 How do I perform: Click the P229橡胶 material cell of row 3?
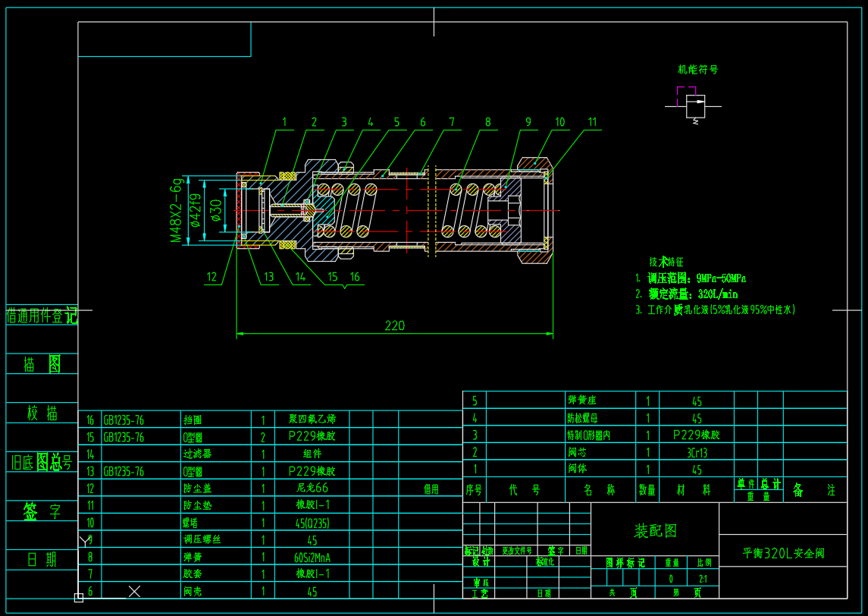697,435
